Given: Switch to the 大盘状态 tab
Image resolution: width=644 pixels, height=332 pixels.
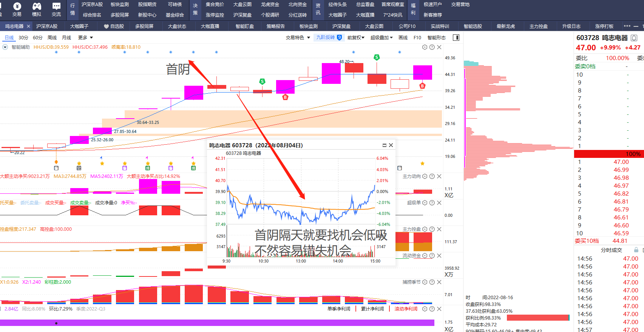Looking at the screenshot, I should 177,26.
